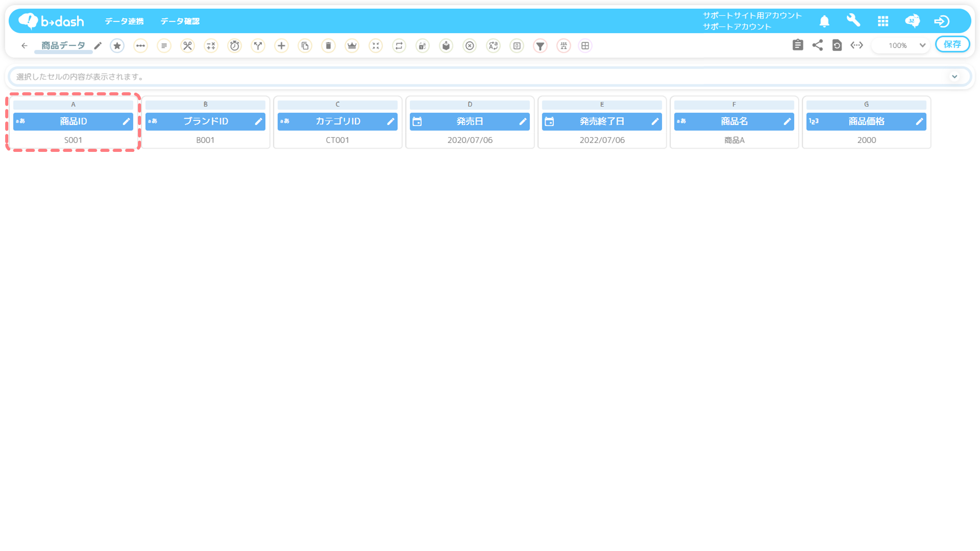
Task: Click the scissors and wrench tool icon
Action: tap(187, 46)
